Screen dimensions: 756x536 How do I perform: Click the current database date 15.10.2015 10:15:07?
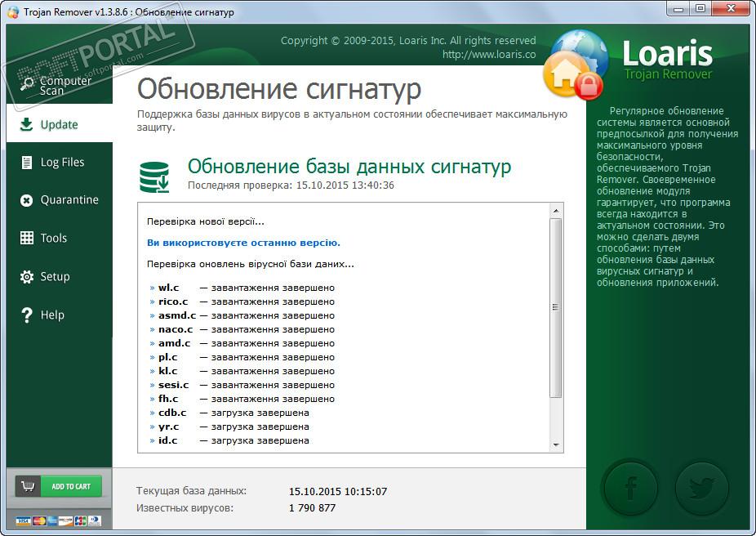tap(337, 492)
